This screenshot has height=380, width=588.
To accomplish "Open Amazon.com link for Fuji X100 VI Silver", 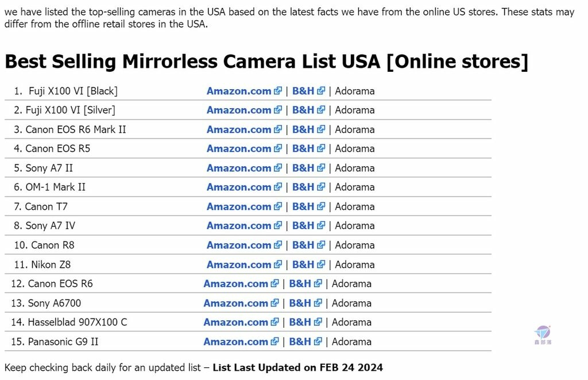I will [x=239, y=110].
